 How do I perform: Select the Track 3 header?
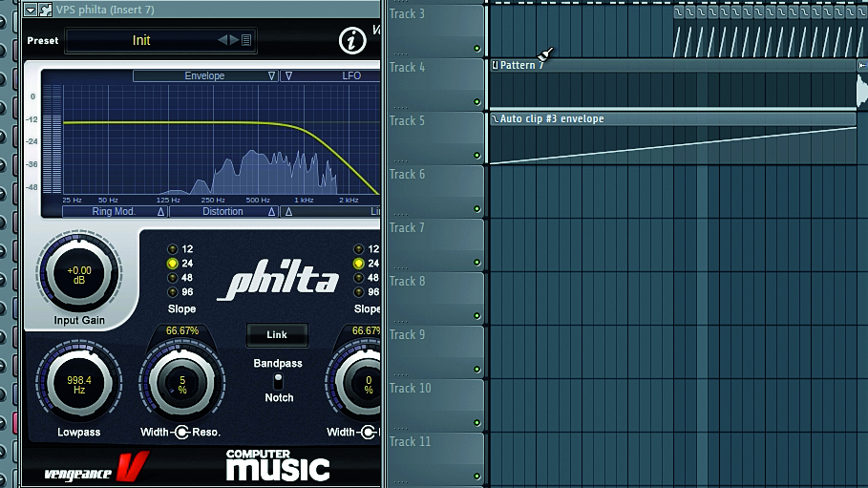click(x=435, y=31)
